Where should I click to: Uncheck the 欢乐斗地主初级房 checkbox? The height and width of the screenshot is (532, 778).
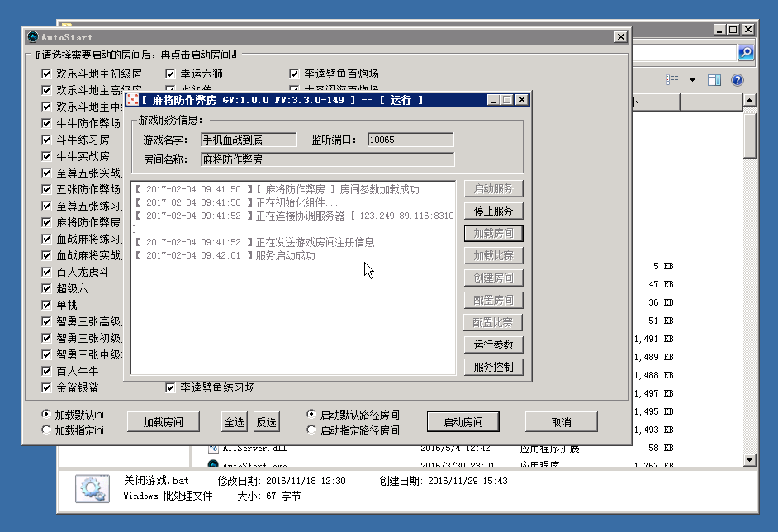[46, 74]
